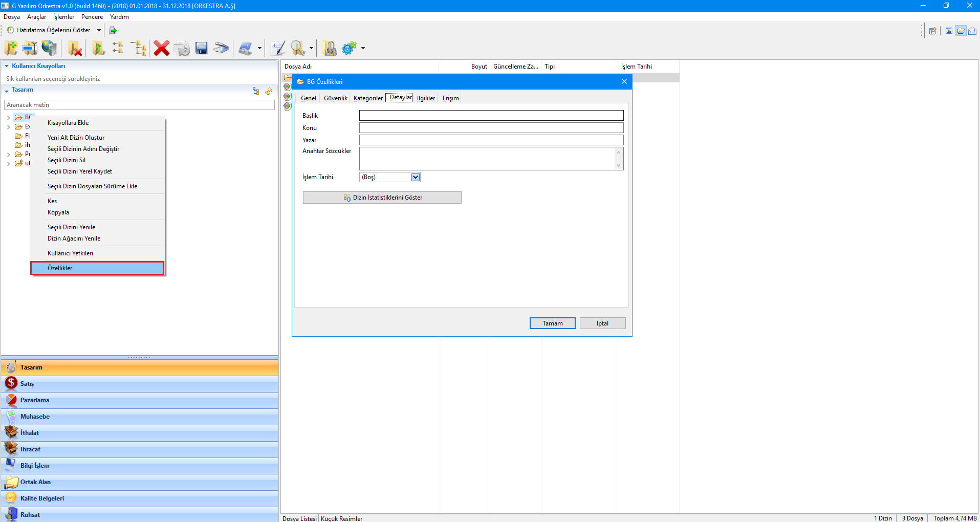Click the new folder icon with green plus
Screen dimensions: 980x522
tap(11, 48)
